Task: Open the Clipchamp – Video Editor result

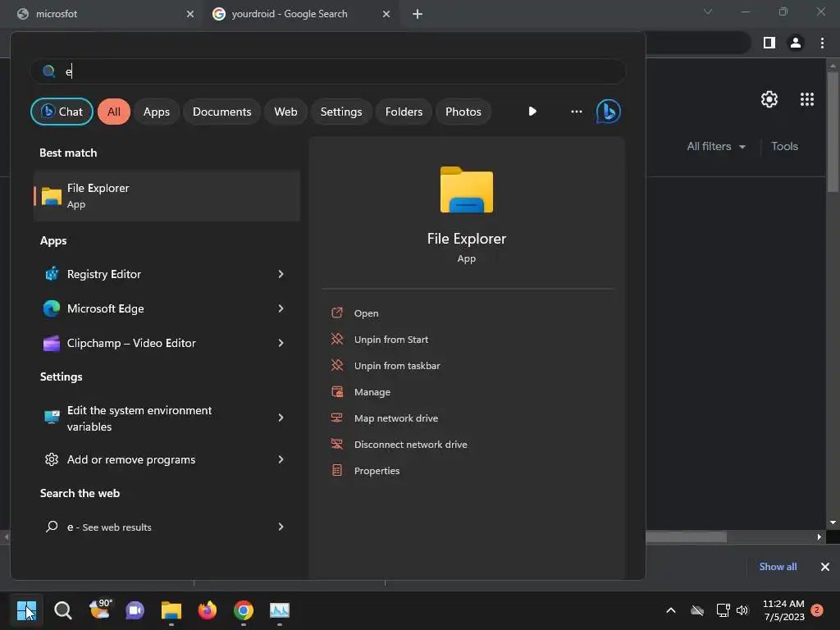Action: pyautogui.click(x=131, y=343)
